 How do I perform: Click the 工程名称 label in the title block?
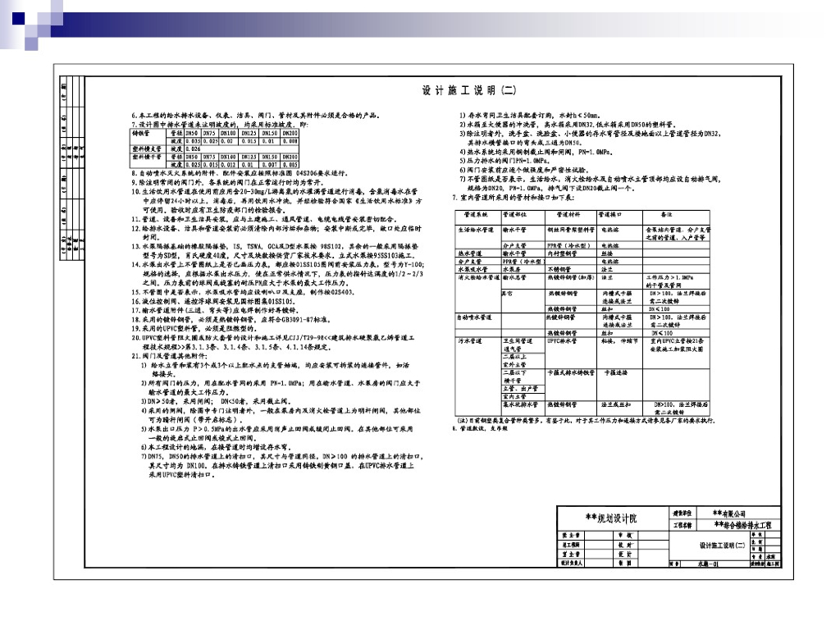(682, 526)
